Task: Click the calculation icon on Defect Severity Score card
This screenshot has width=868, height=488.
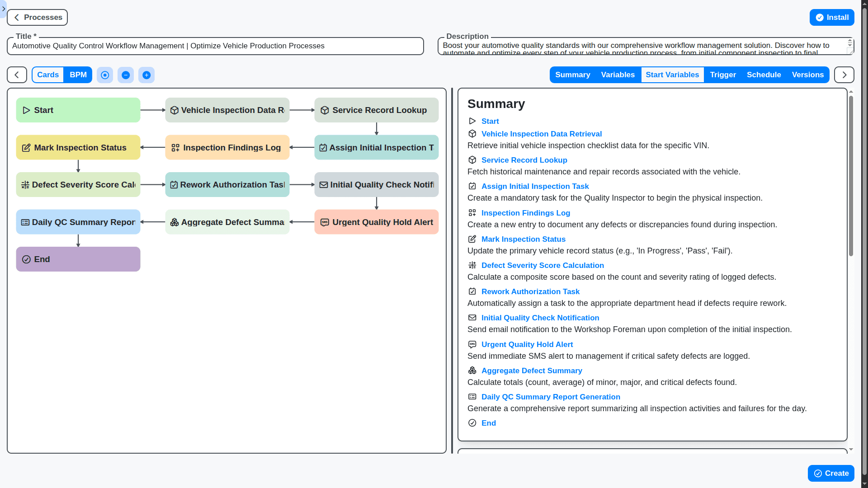Action: click(x=25, y=184)
